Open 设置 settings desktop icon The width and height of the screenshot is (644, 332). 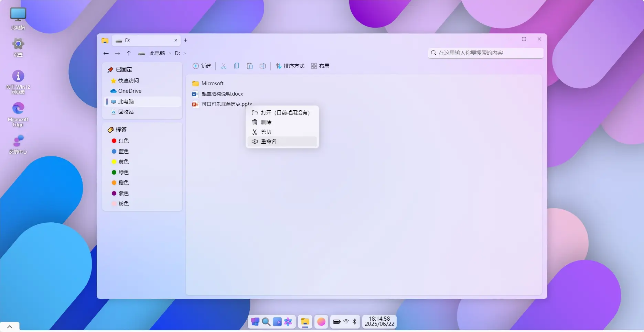tap(18, 47)
